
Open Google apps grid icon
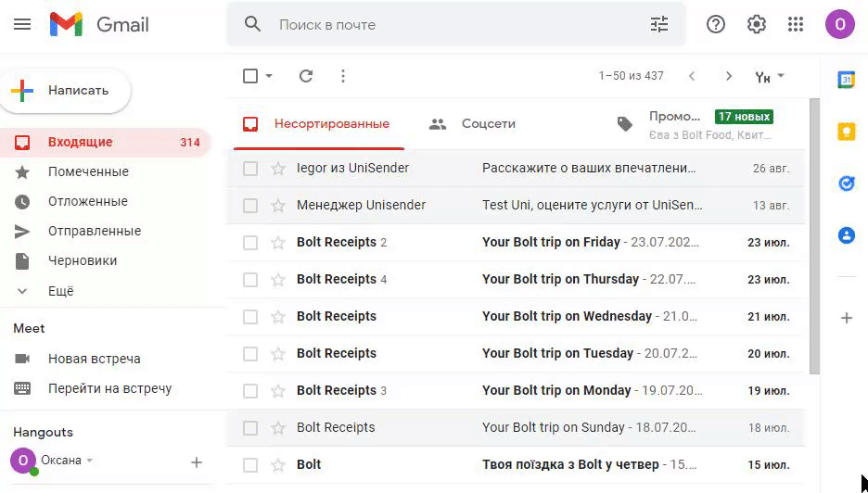(x=796, y=24)
